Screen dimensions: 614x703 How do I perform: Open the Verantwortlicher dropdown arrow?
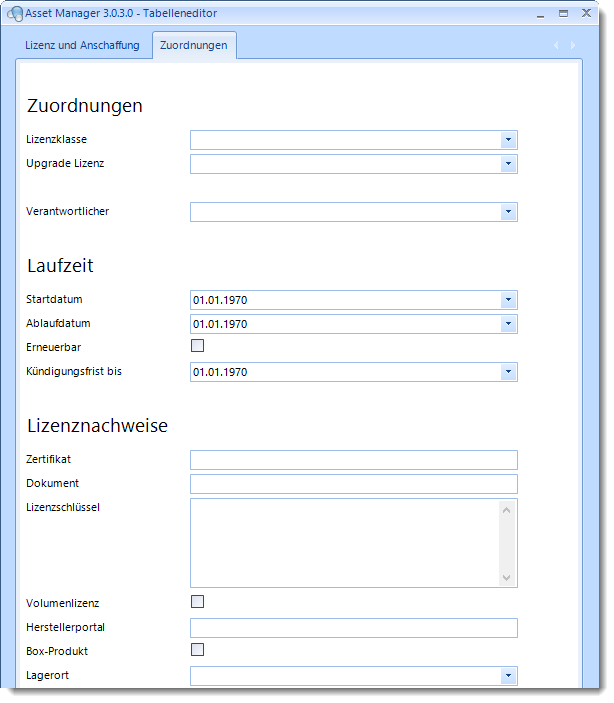coord(508,212)
